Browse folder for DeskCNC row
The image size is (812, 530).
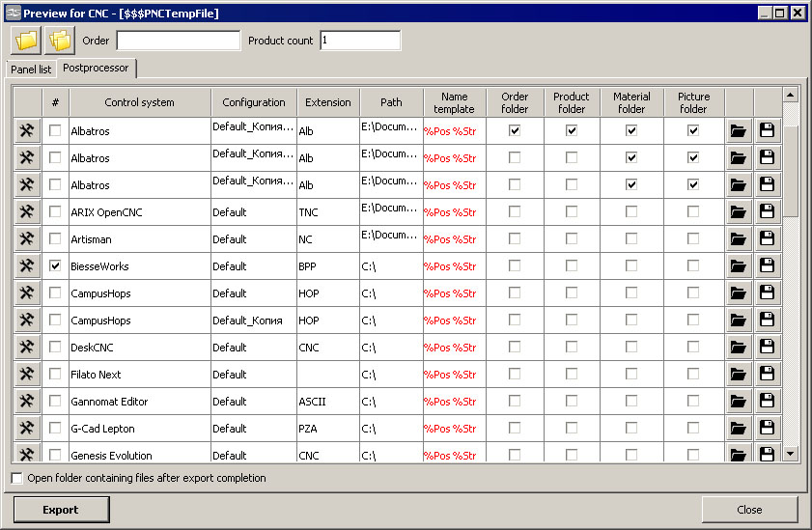pyautogui.click(x=739, y=347)
